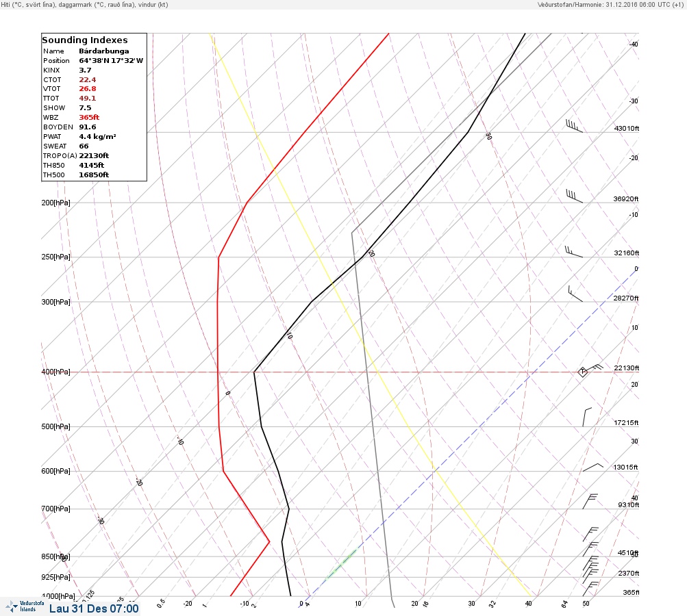Click the wind barb beside 9310ft

590,501
